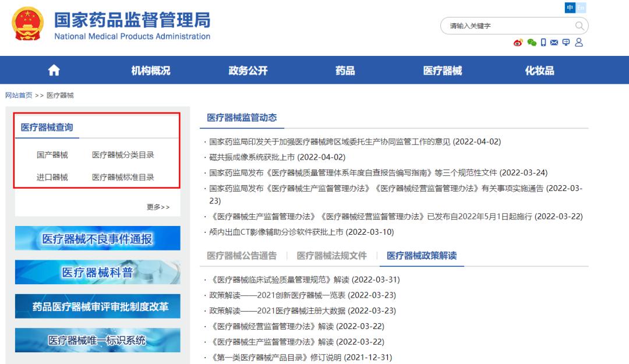Click the home icon in navigation bar
The image size is (629, 364).
pos(54,70)
